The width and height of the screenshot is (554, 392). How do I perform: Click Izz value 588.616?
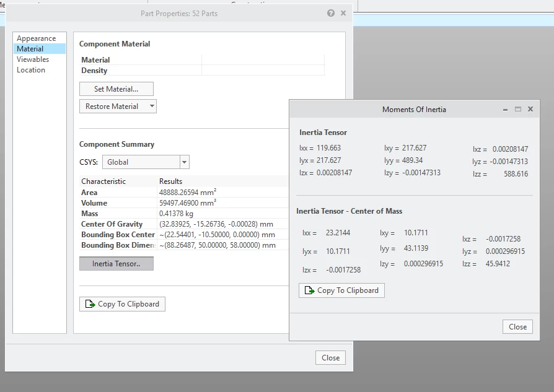point(516,174)
